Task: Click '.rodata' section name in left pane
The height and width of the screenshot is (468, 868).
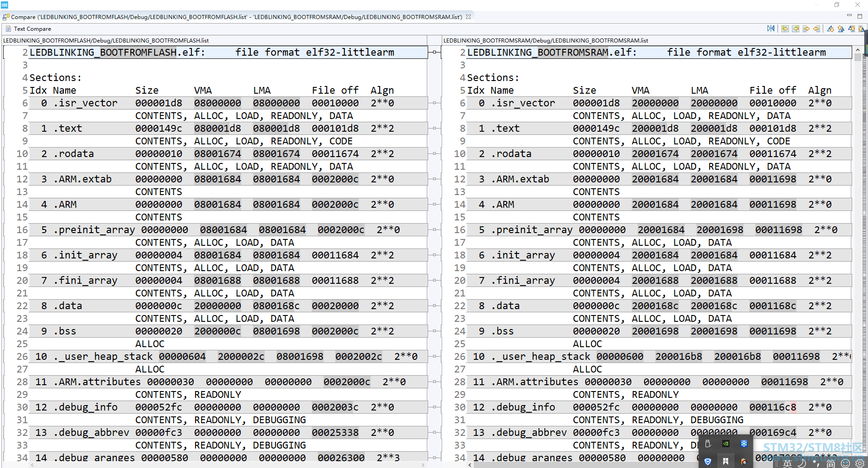Action: 74,154
